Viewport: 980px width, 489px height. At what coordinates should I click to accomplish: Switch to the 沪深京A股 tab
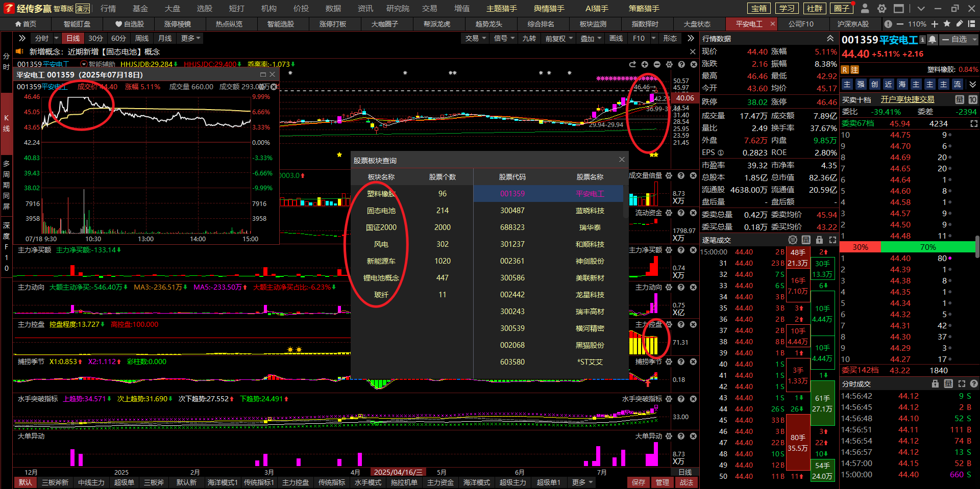[853, 24]
